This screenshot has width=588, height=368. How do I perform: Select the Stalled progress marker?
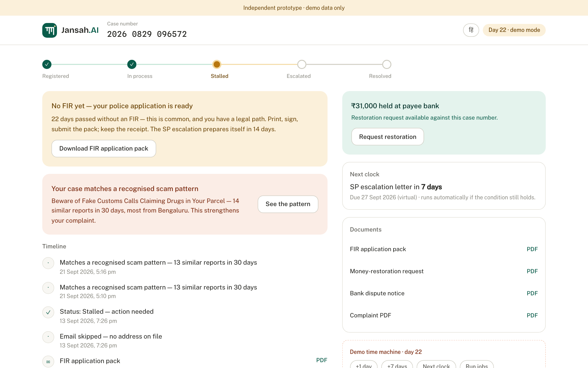click(x=217, y=64)
